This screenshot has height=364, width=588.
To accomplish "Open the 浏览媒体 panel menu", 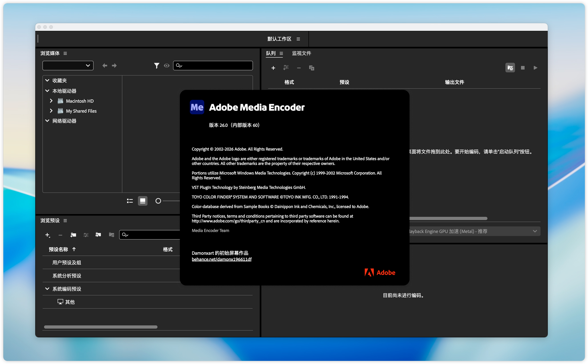I will point(65,53).
